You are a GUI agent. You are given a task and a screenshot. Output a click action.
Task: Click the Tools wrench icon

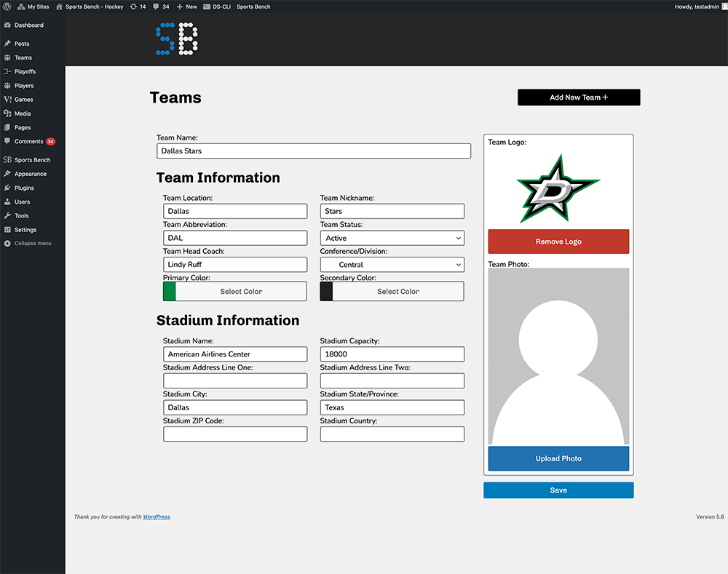(x=7, y=216)
